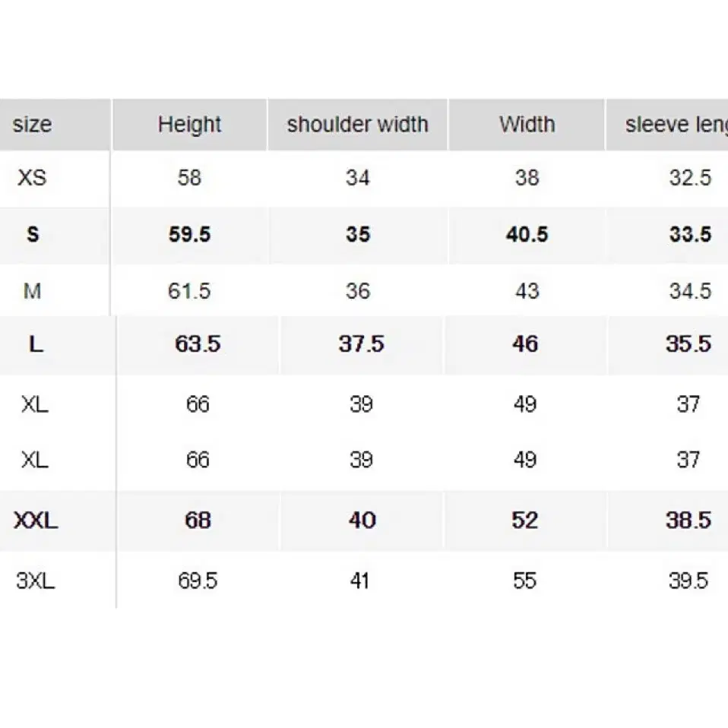Click the height value 59.5
The width and height of the screenshot is (728, 728).
(x=189, y=234)
